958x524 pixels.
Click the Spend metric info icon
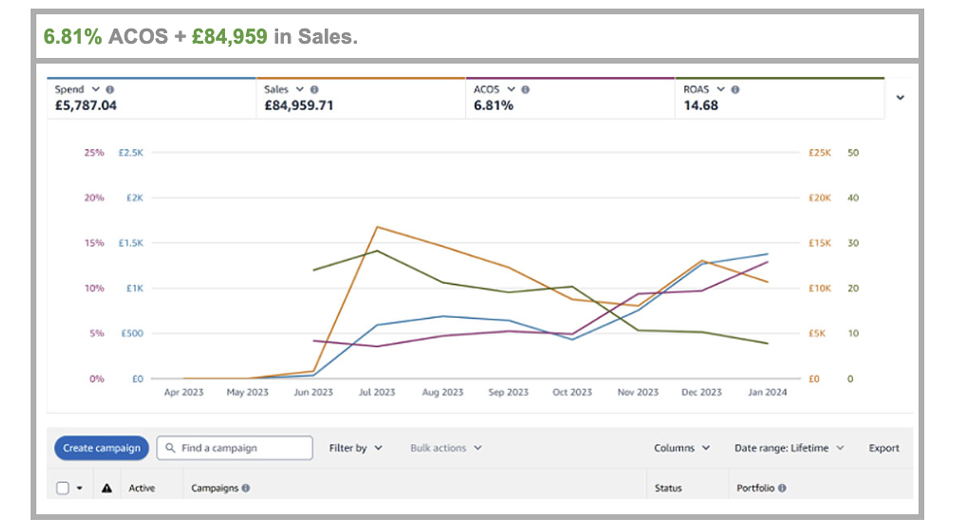click(x=109, y=90)
